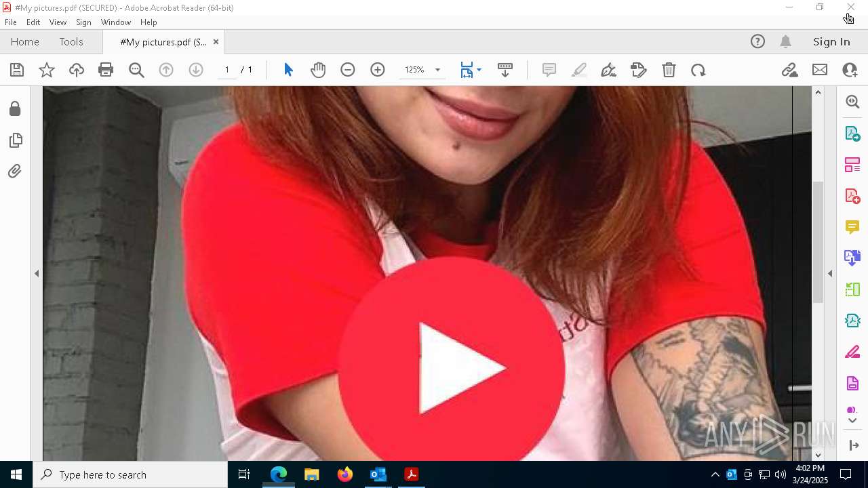Screen dimensions: 868x488
Task: Click the vertical scrollbar thumb
Action: tap(818, 242)
